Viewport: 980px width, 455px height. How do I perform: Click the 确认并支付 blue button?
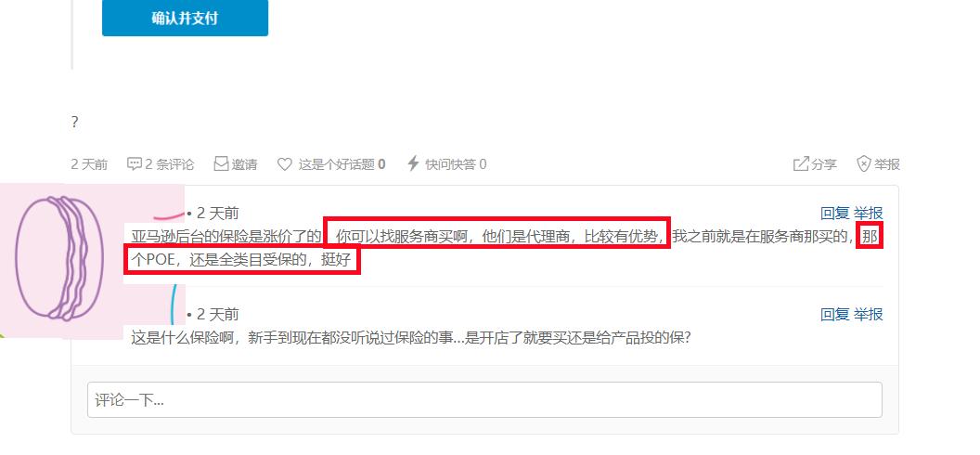click(x=185, y=19)
